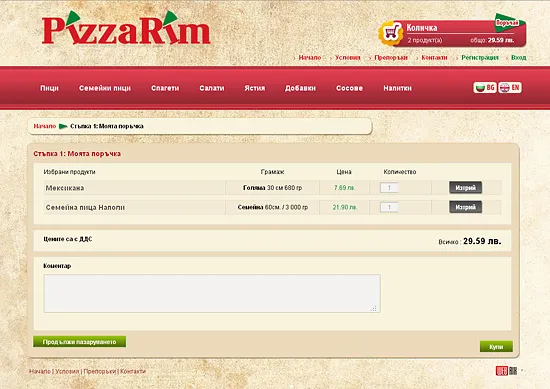Click the green breadcrumb arrow
Viewport: 550px width, 389px height.
(x=63, y=126)
